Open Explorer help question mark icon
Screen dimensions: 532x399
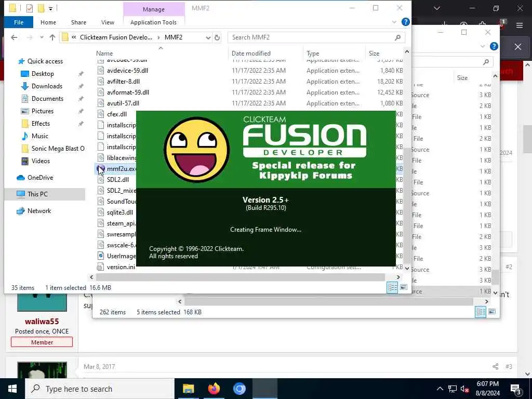[x=405, y=22]
